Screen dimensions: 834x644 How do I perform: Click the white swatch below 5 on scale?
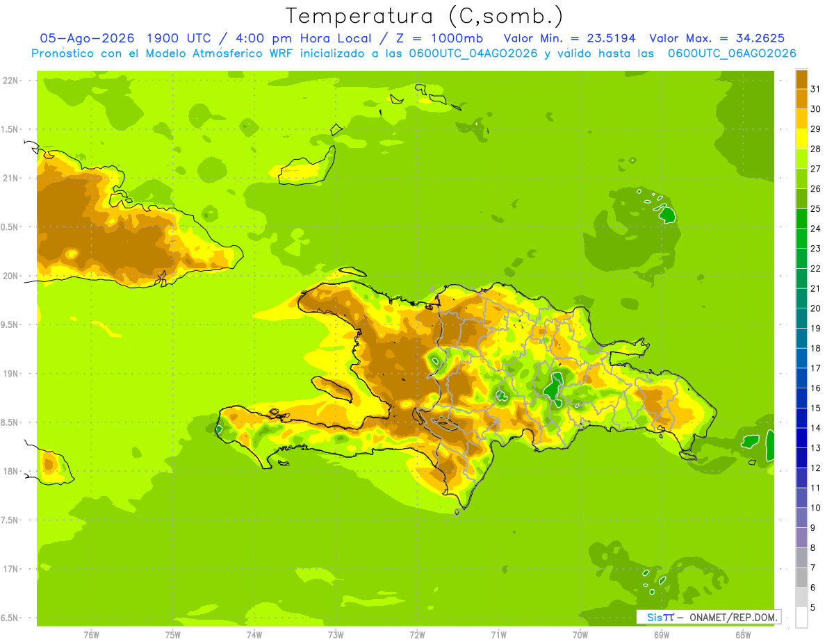click(801, 617)
